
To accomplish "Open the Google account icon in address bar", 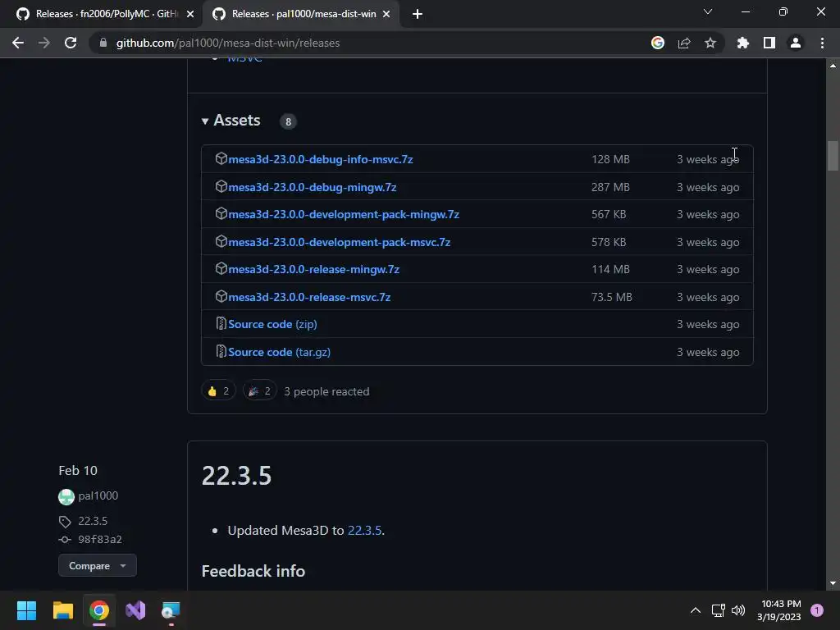I will 658,43.
